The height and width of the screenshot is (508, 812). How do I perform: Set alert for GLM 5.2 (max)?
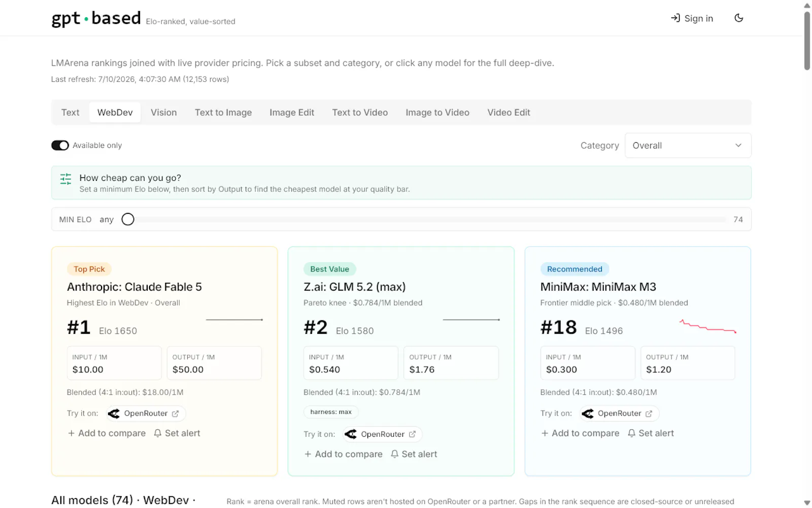point(414,454)
